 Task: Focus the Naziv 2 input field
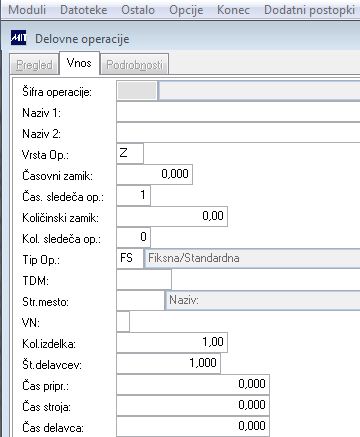point(238,133)
